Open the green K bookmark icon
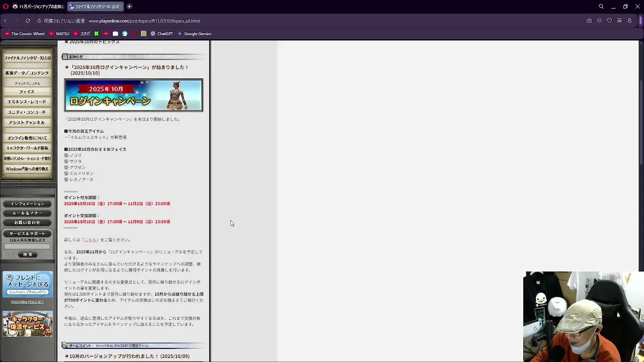Image resolution: width=644 pixels, height=362 pixels. [97, 34]
